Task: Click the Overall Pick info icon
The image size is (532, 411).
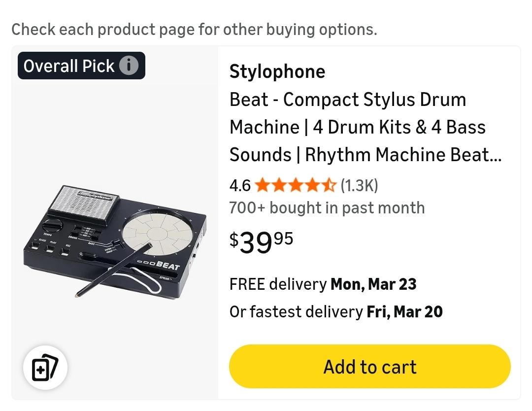Action: [129, 66]
